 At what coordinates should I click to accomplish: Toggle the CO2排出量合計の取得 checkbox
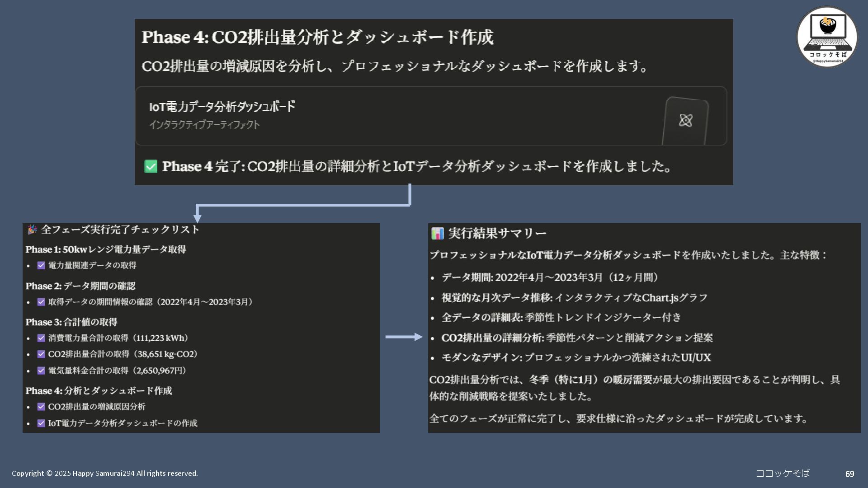(x=41, y=354)
